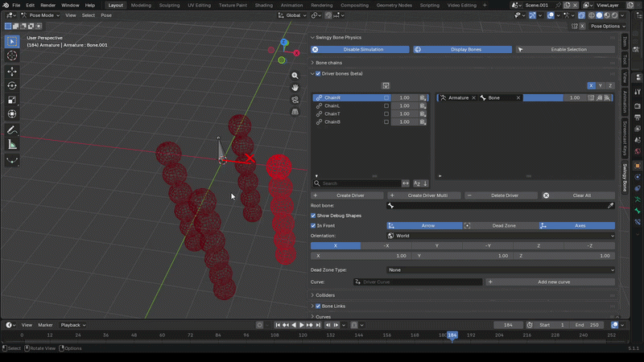Click eyedropper next to Root bone field
The width and height of the screenshot is (644, 362).
click(x=610, y=206)
